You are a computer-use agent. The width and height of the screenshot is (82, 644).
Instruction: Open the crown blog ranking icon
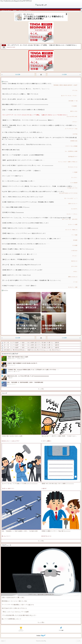coord(21,628)
